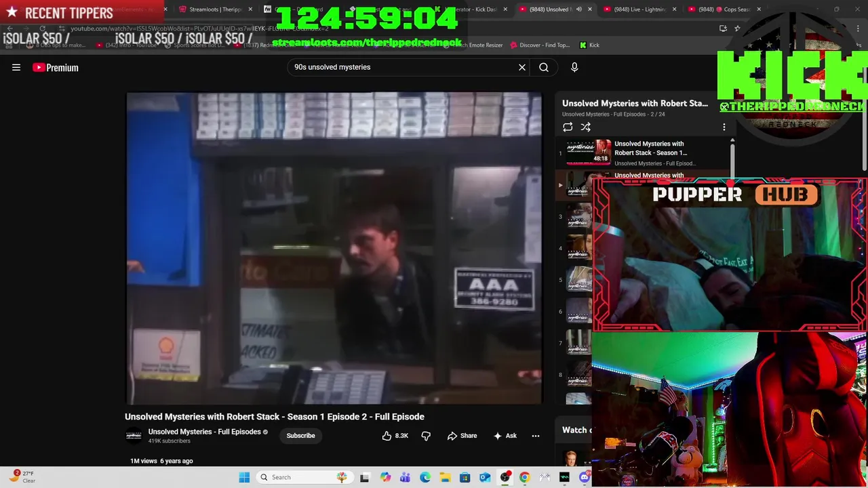868x488 pixels.
Task: Toggle playlist shuffle
Action: coord(586,127)
